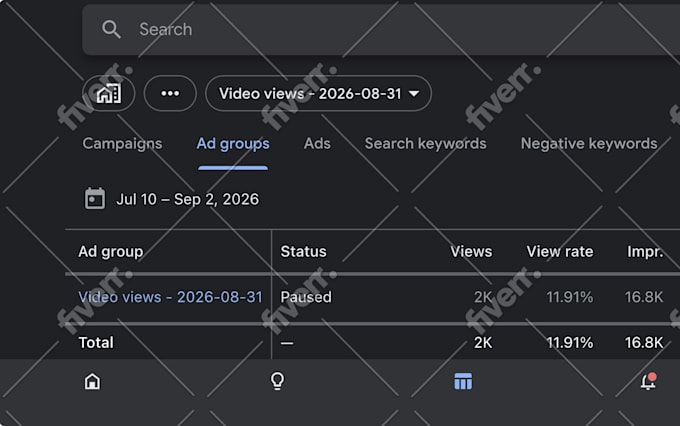680x426 pixels.
Task: Open the Video views - 2026-08-31 ad group link
Action: click(x=170, y=297)
